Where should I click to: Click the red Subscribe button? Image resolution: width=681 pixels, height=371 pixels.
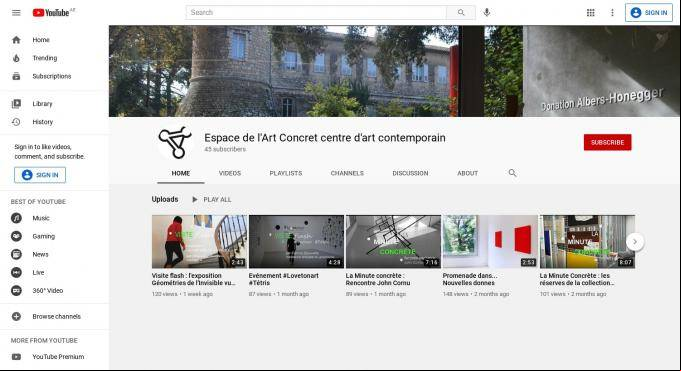[x=608, y=142]
